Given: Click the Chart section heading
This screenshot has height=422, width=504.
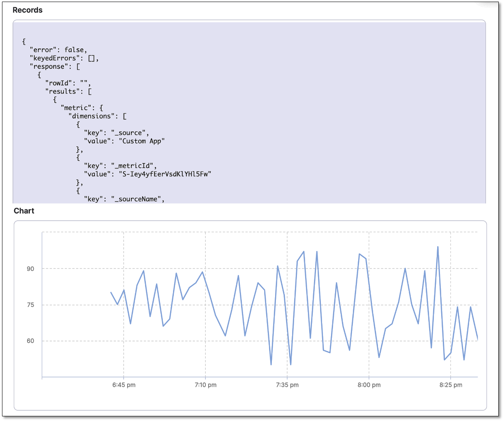Looking at the screenshot, I should click(24, 211).
